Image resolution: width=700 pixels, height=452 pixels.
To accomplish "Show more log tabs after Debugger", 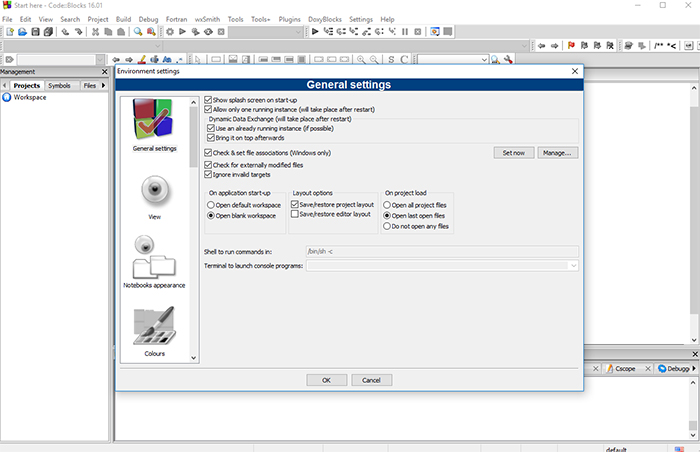I will point(694,368).
